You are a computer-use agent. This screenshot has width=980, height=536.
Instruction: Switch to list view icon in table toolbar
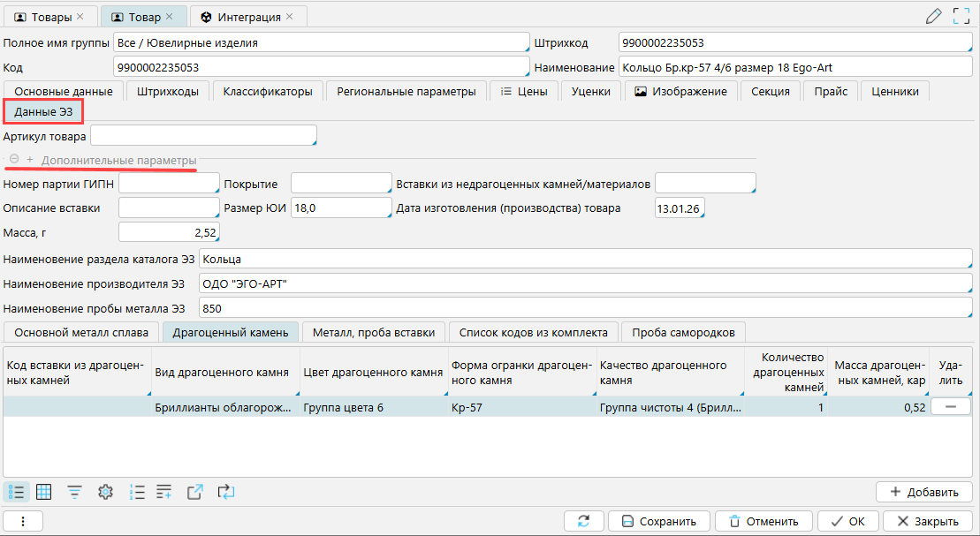(x=16, y=492)
